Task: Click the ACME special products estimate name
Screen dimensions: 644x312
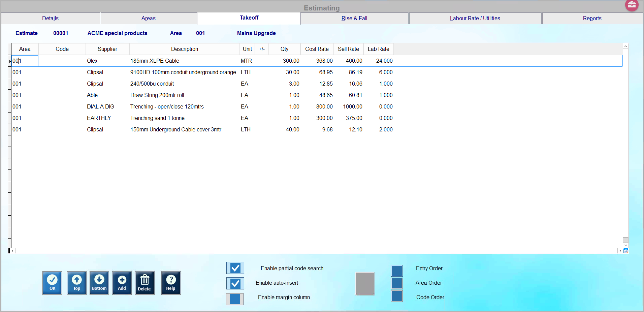Action: pyautogui.click(x=118, y=33)
